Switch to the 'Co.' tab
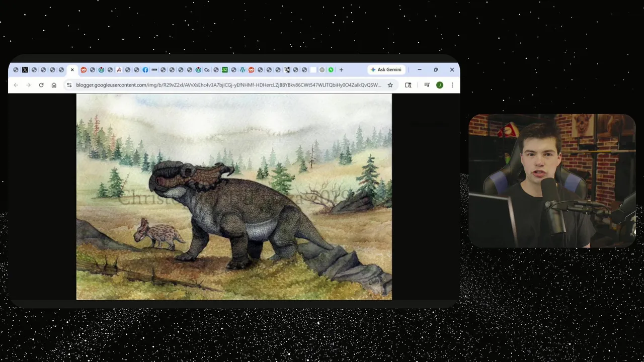 click(207, 70)
